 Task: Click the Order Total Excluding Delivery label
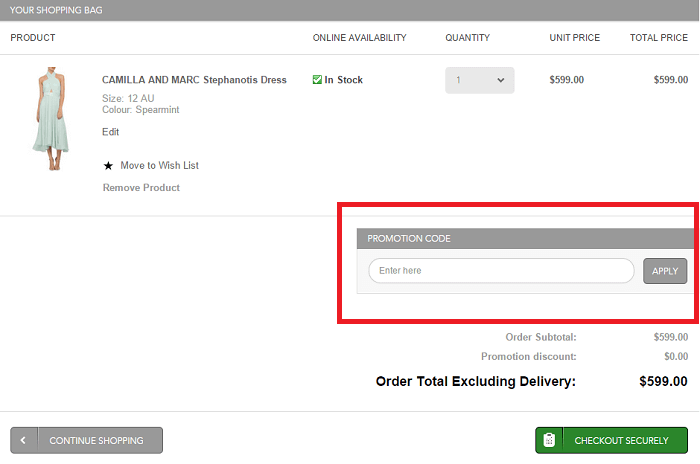[476, 381]
